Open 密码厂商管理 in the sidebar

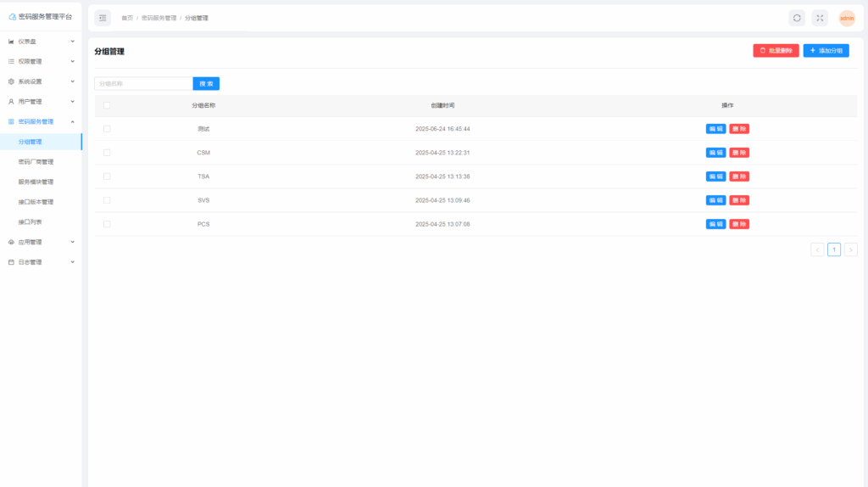[36, 162]
